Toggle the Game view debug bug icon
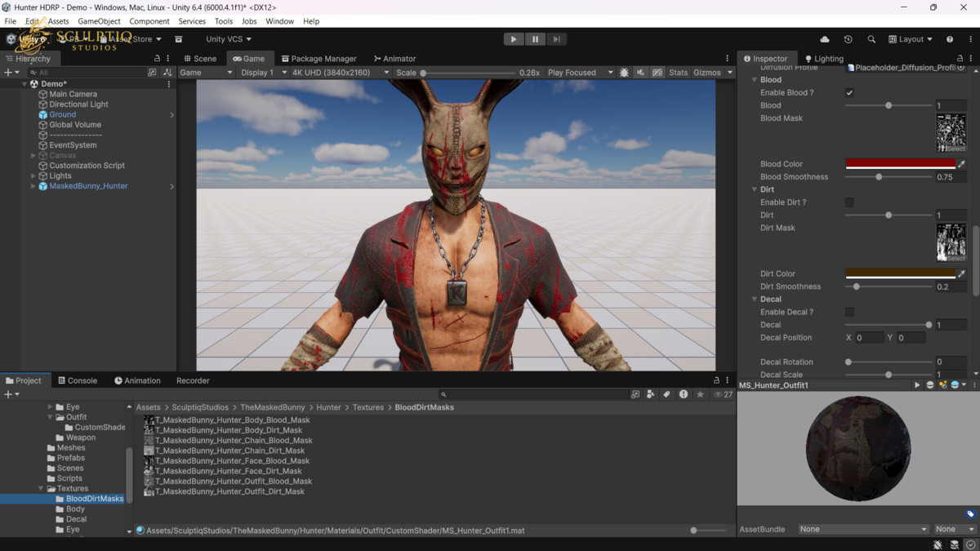This screenshot has width=980, height=551. click(x=624, y=73)
